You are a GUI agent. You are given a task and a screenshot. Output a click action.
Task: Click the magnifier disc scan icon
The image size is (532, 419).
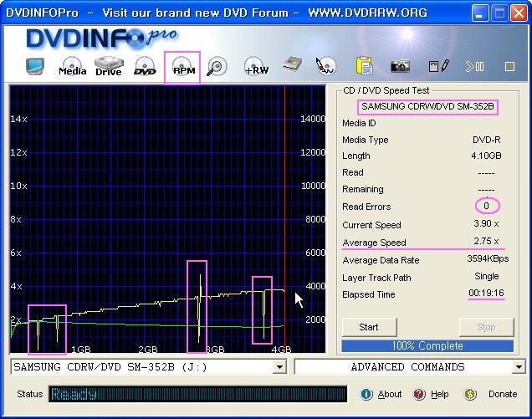(x=217, y=66)
